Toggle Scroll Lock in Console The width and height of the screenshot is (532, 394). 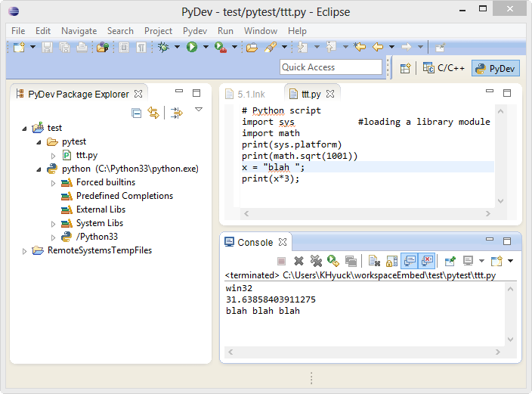click(x=392, y=261)
